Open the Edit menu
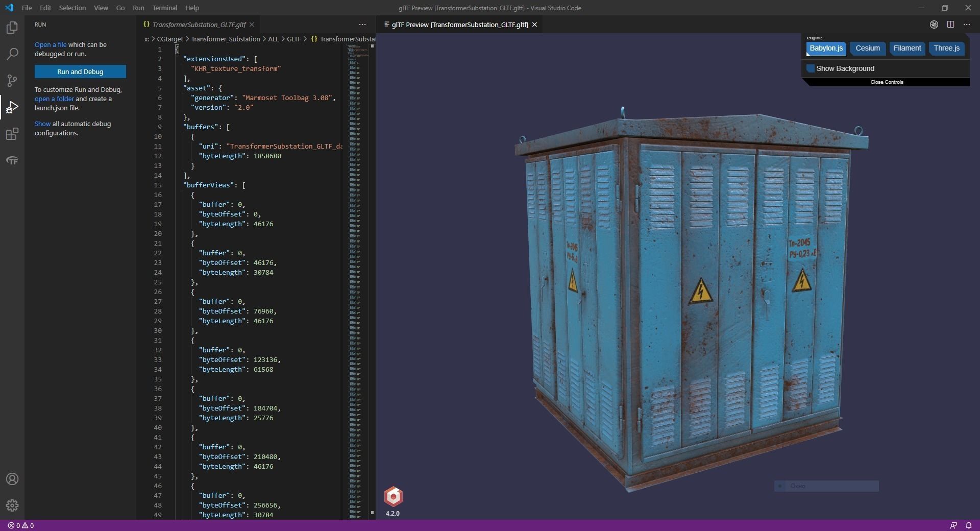The width and height of the screenshot is (980, 531). [x=45, y=8]
